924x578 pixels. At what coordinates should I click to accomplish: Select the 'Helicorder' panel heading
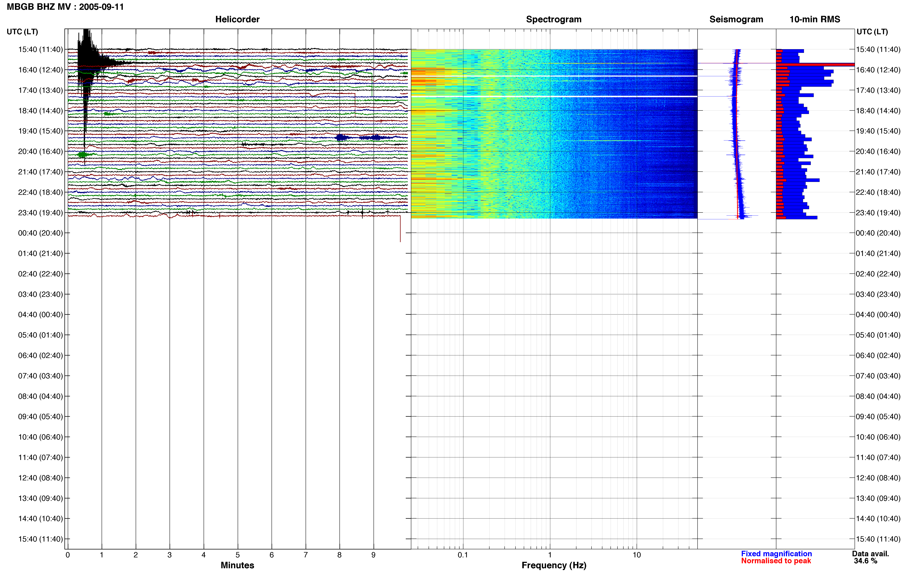point(237,20)
